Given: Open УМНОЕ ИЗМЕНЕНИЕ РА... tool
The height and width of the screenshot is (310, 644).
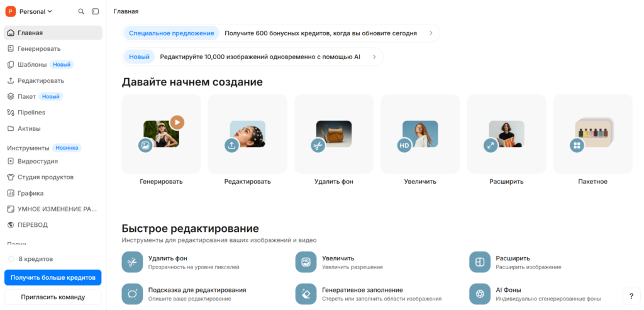Looking at the screenshot, I should tap(53, 209).
